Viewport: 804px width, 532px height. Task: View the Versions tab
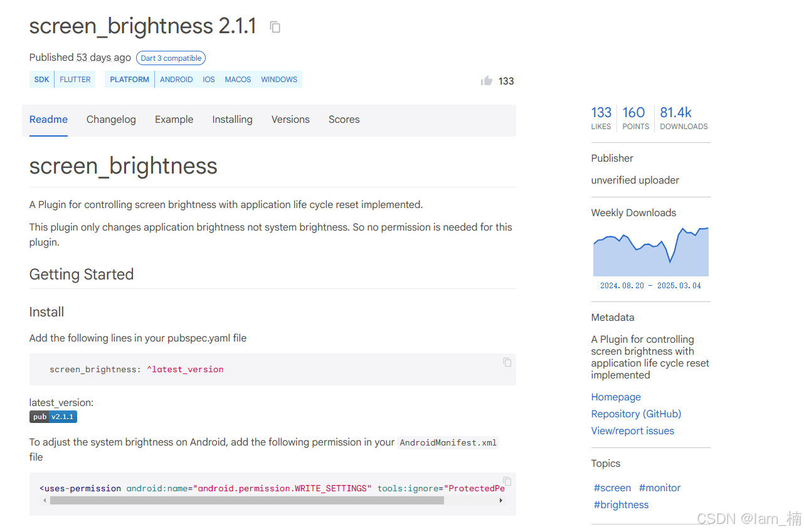point(290,120)
